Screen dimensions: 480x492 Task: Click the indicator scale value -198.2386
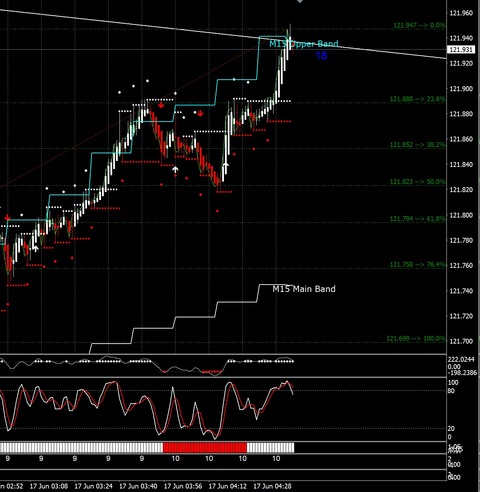462,373
